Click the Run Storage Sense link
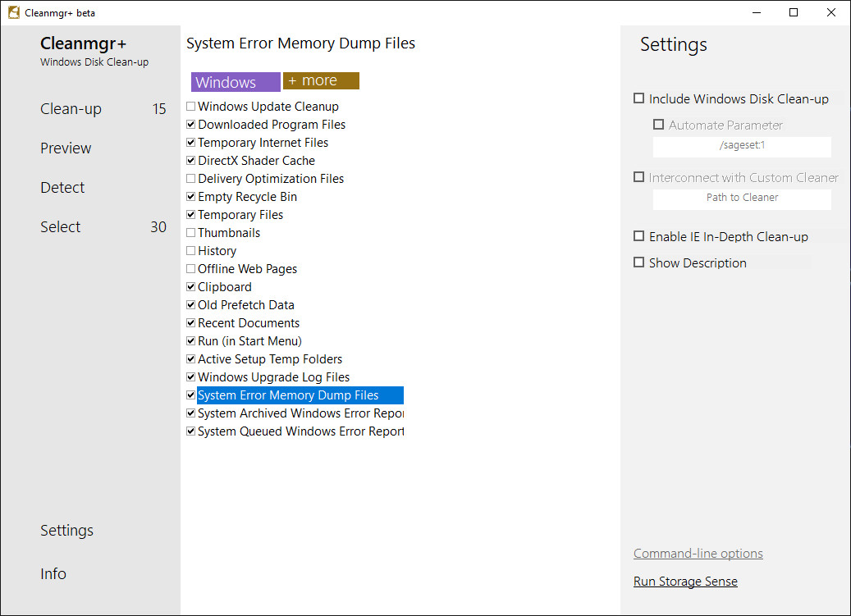The image size is (851, 616). click(x=685, y=582)
